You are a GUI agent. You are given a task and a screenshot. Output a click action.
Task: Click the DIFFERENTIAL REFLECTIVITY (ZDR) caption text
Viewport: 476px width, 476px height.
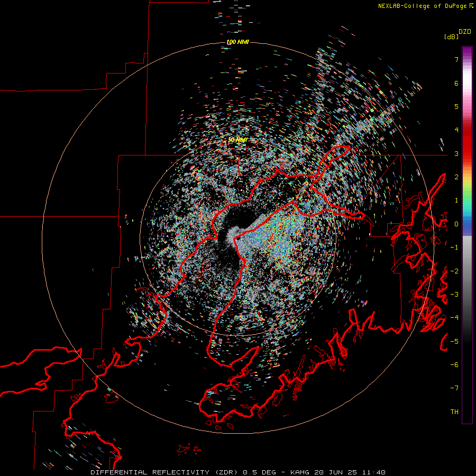(164, 472)
